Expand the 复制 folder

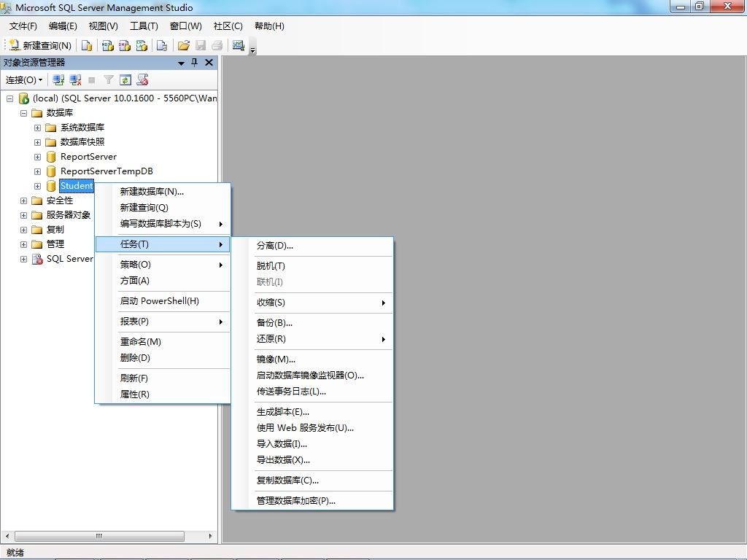(x=23, y=230)
